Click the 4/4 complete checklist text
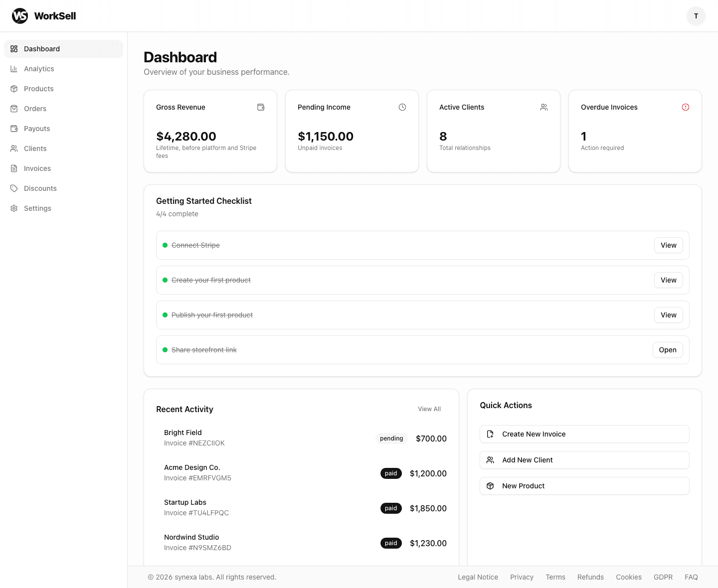The image size is (718, 588). 177,214
